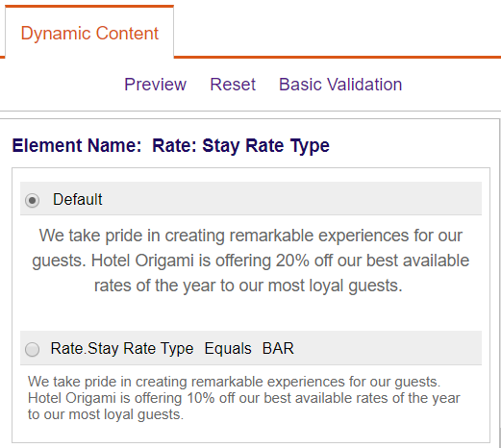Click the "20%" discount text
The height and width of the screenshot is (448, 501).
292,261
